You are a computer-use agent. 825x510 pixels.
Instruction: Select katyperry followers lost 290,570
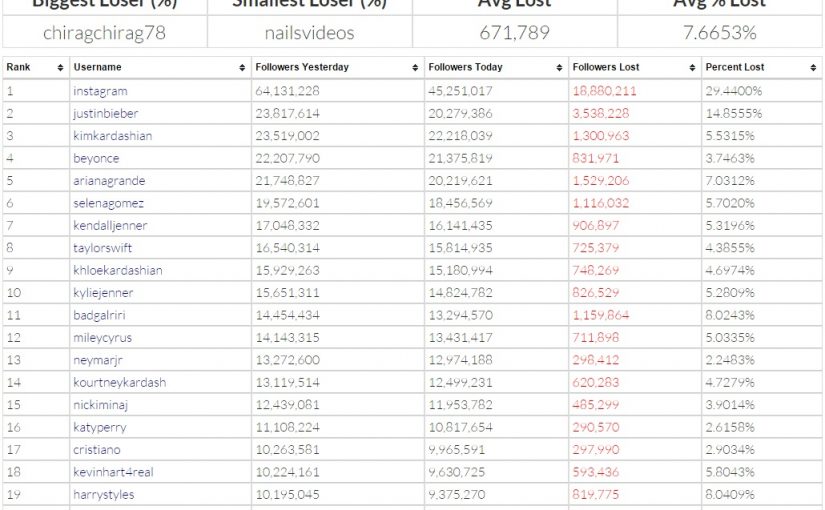click(596, 427)
